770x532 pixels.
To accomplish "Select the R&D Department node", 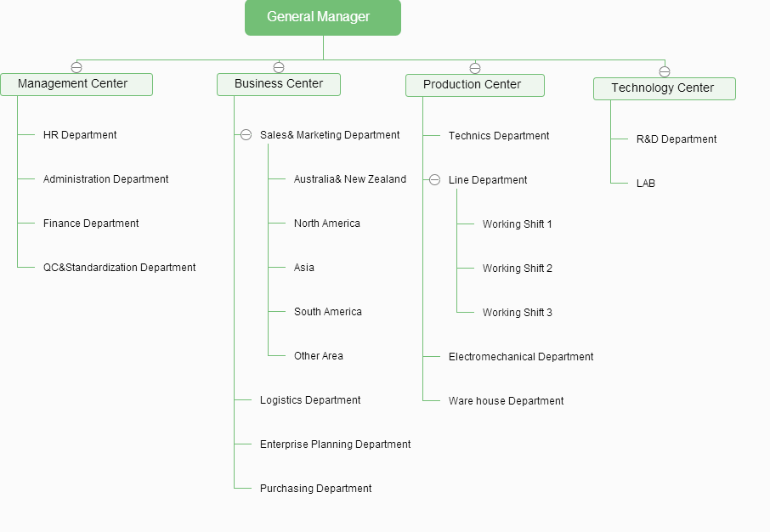I will tap(677, 139).
